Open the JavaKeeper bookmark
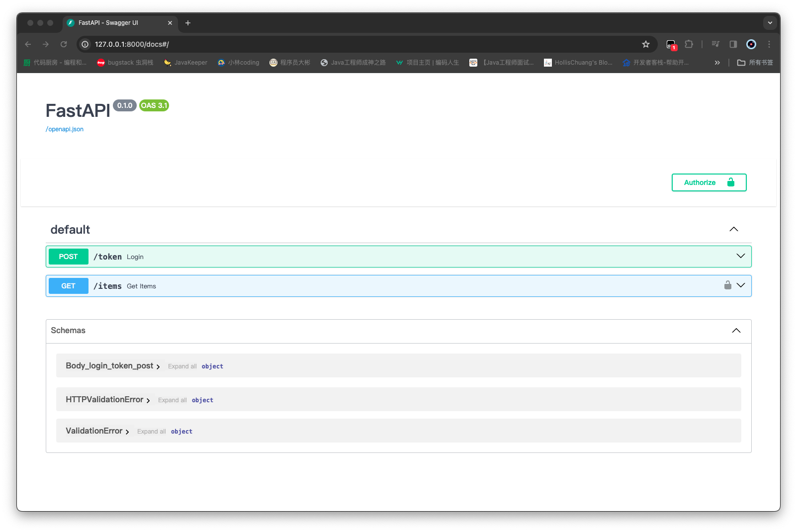This screenshot has width=797, height=532. pos(185,63)
